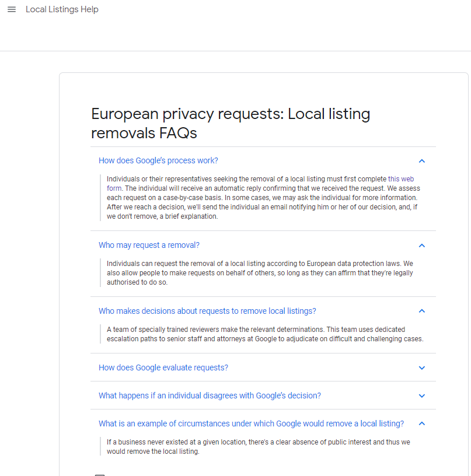Click the answer about business never existed
This screenshot has width=471, height=476.
click(x=258, y=447)
